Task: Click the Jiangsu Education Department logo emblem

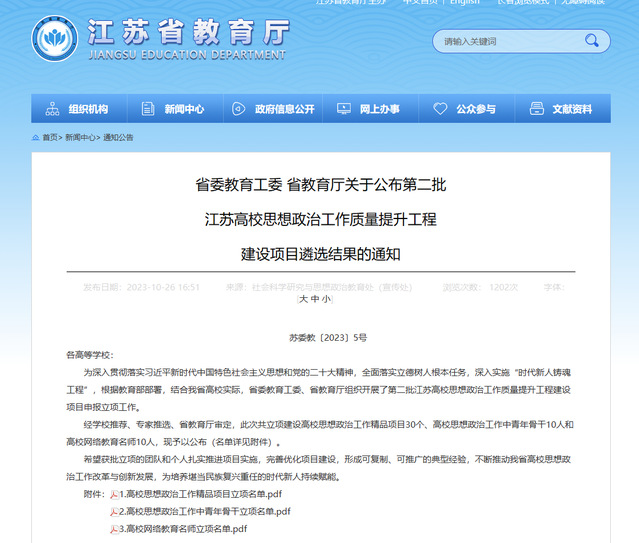Action: (55, 41)
